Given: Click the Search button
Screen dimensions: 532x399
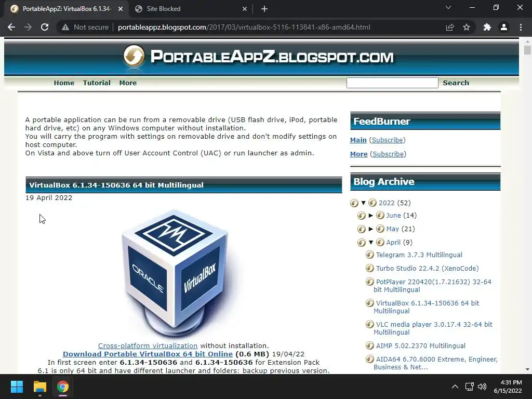Looking at the screenshot, I should pyautogui.click(x=456, y=83).
